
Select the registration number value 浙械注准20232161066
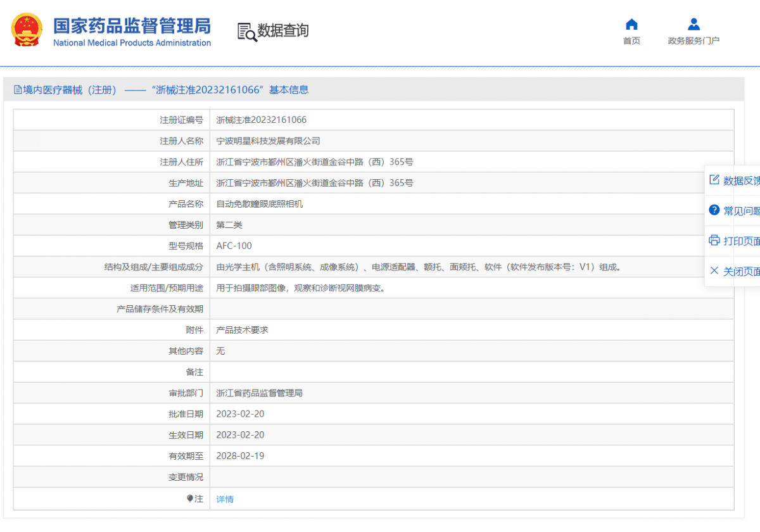pos(261,120)
